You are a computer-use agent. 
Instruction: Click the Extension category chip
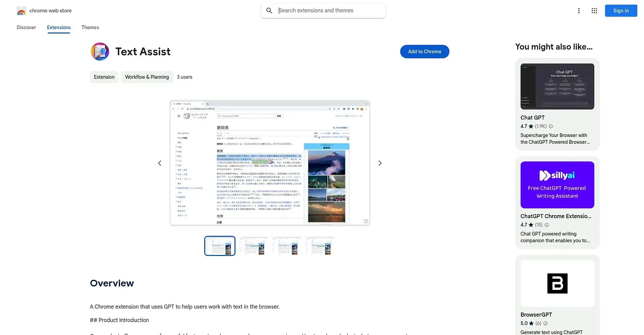click(104, 77)
